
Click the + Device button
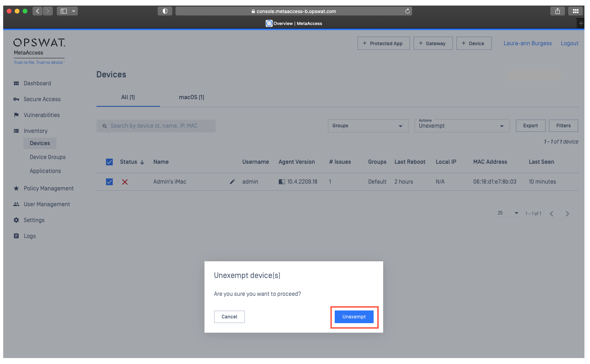(x=474, y=43)
